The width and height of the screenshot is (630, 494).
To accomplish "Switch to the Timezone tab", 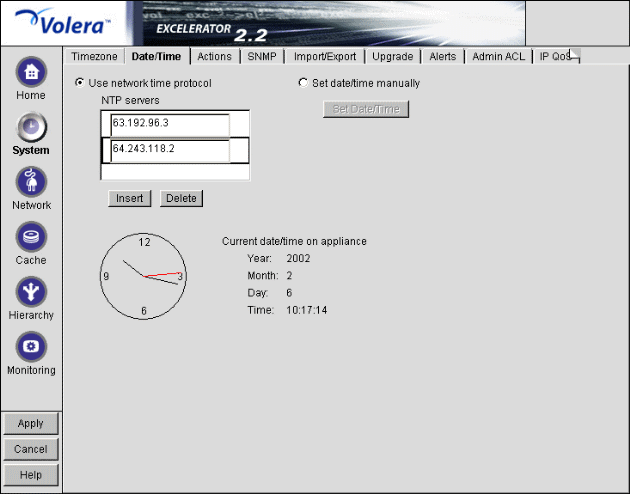I will 94,56.
